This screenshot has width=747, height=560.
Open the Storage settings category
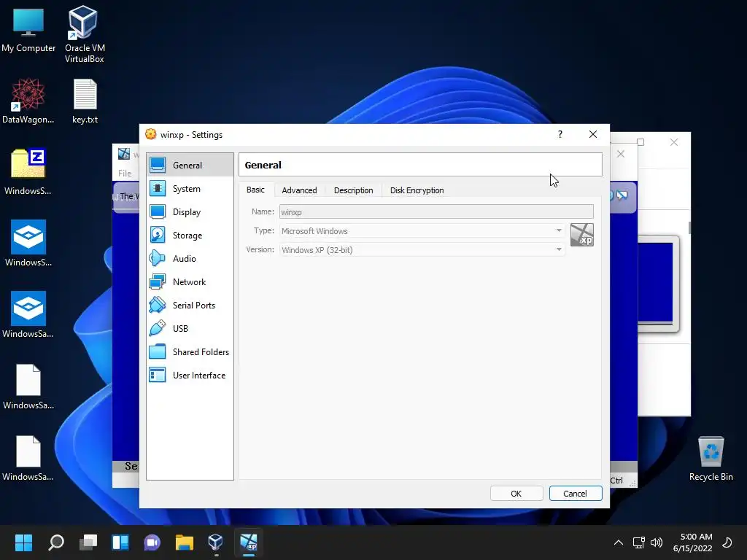click(190, 236)
